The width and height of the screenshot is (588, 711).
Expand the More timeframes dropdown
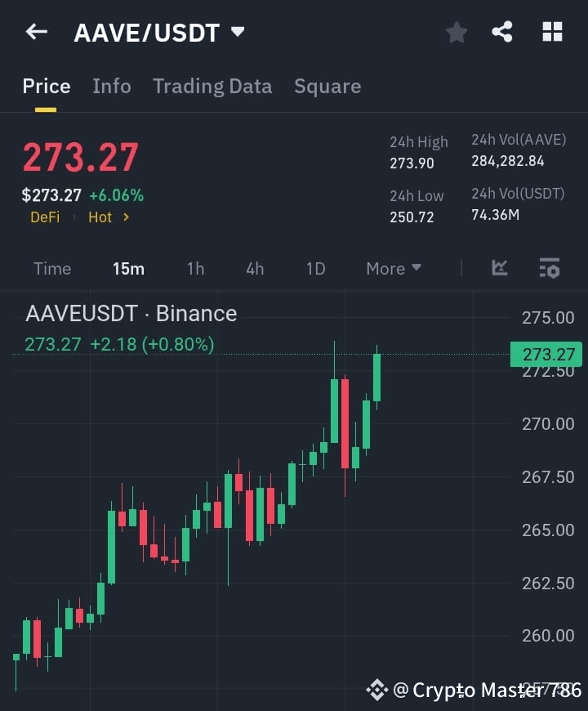pos(393,268)
